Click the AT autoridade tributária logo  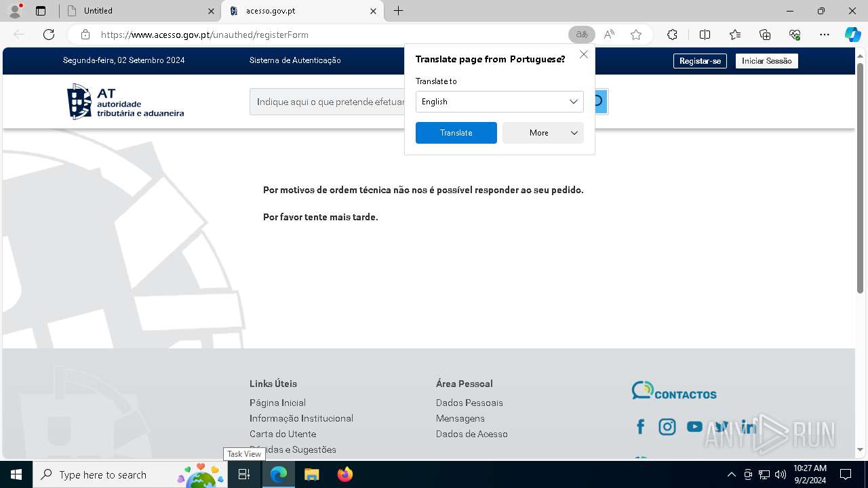tap(125, 102)
